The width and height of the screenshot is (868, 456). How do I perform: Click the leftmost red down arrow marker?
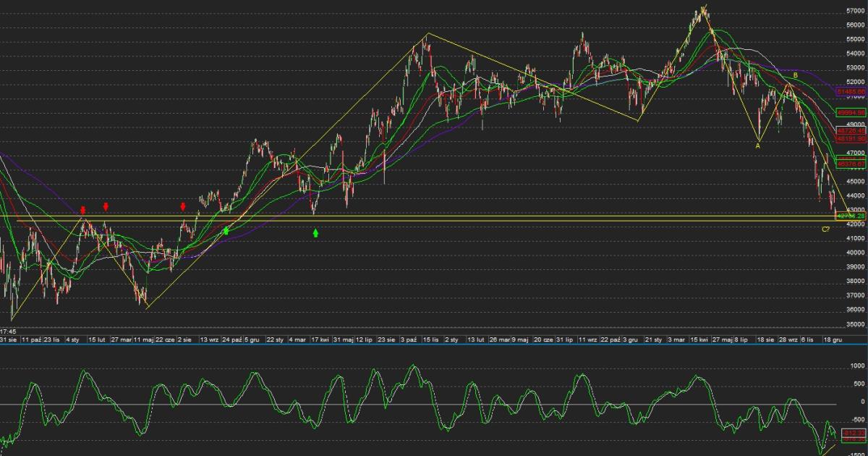pyautogui.click(x=82, y=210)
